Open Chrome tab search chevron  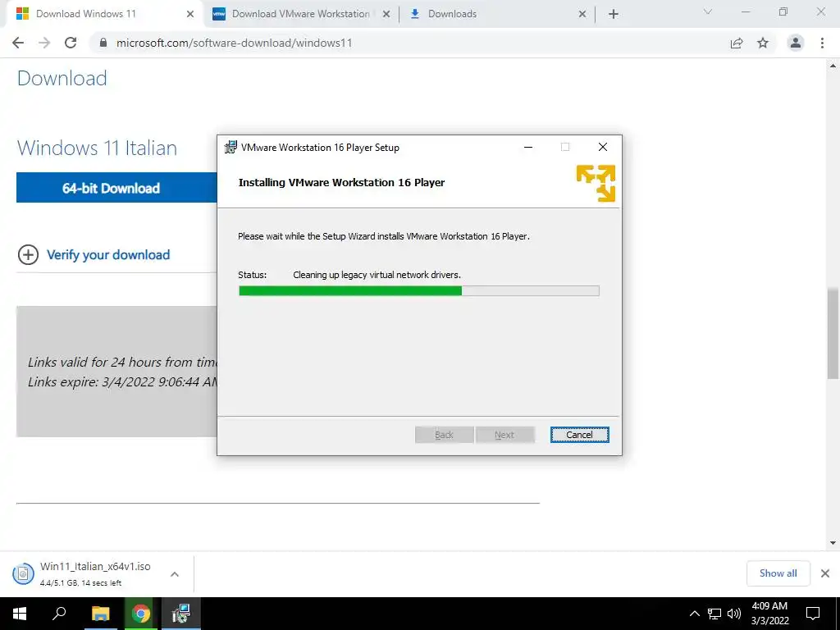point(708,11)
